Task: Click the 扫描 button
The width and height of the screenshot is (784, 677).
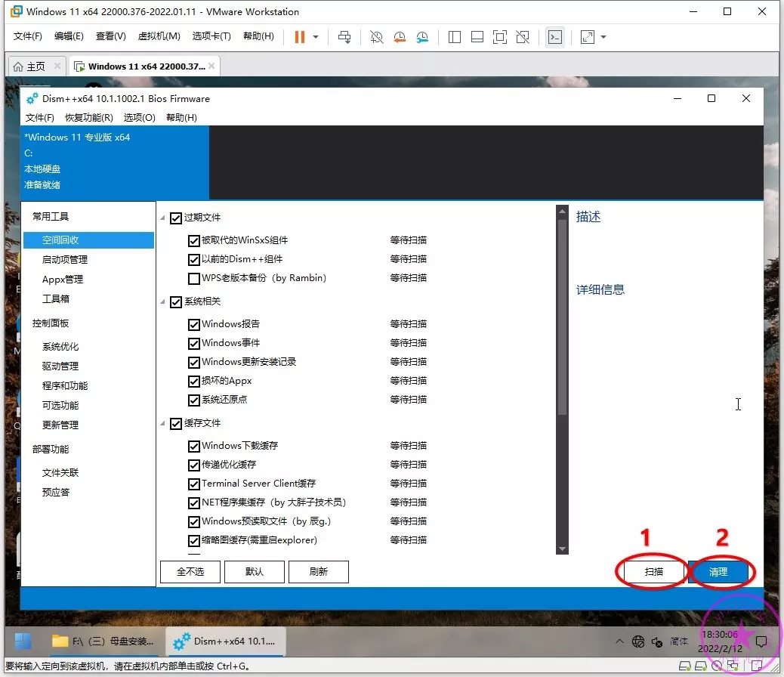Action: point(653,572)
